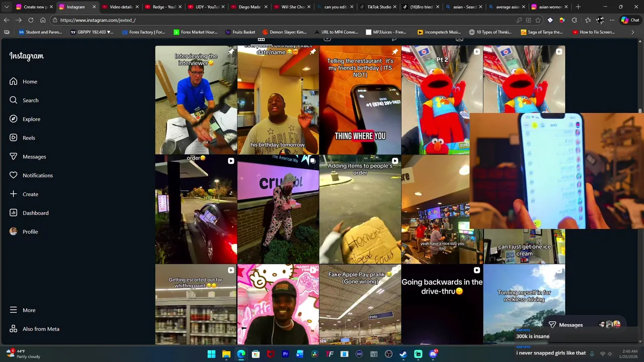Screen dimensions: 644x362
Task: Open the Explore page
Action: (x=25, y=119)
